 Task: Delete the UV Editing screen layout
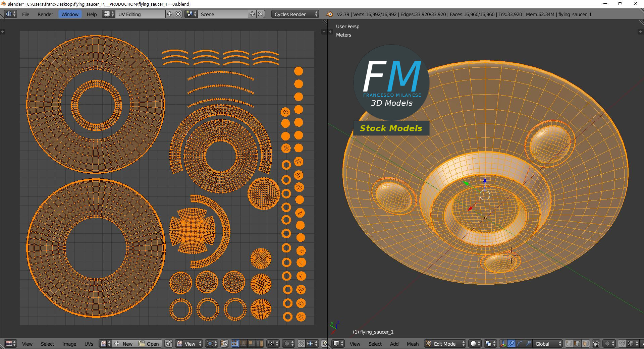point(178,14)
